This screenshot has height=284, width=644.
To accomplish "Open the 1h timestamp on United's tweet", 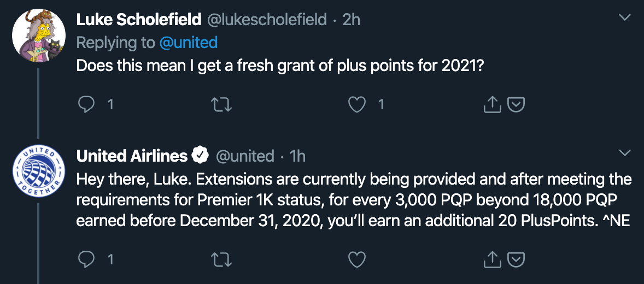I will (x=297, y=156).
